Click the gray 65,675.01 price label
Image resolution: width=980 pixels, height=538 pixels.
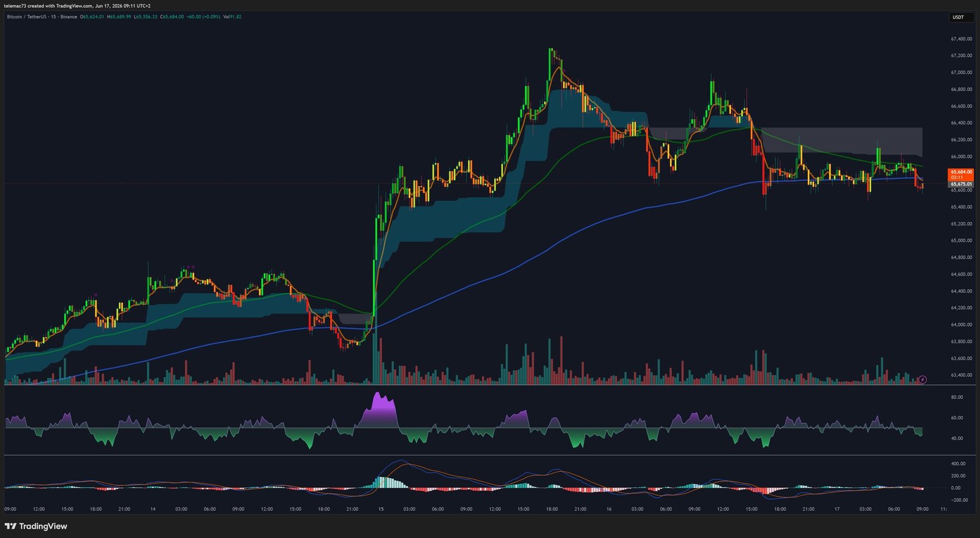[961, 184]
